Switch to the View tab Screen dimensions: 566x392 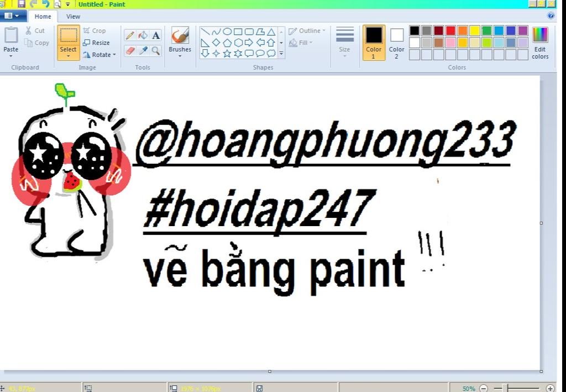pyautogui.click(x=73, y=16)
